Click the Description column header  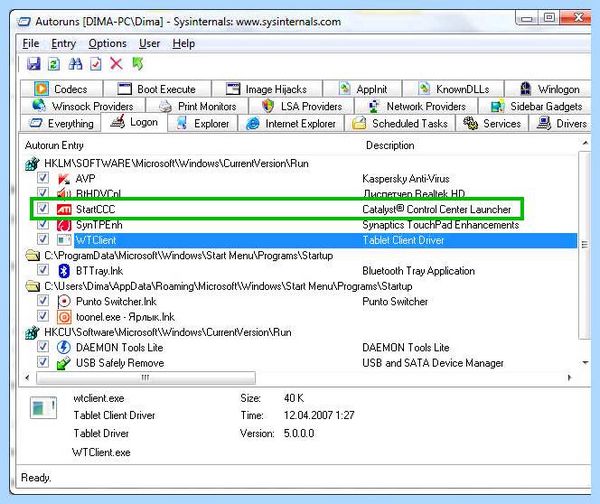tap(390, 145)
